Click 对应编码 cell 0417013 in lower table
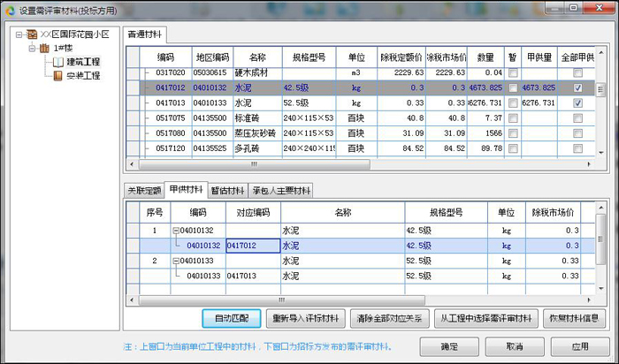Screen dimensions: 619x364 point(253,276)
